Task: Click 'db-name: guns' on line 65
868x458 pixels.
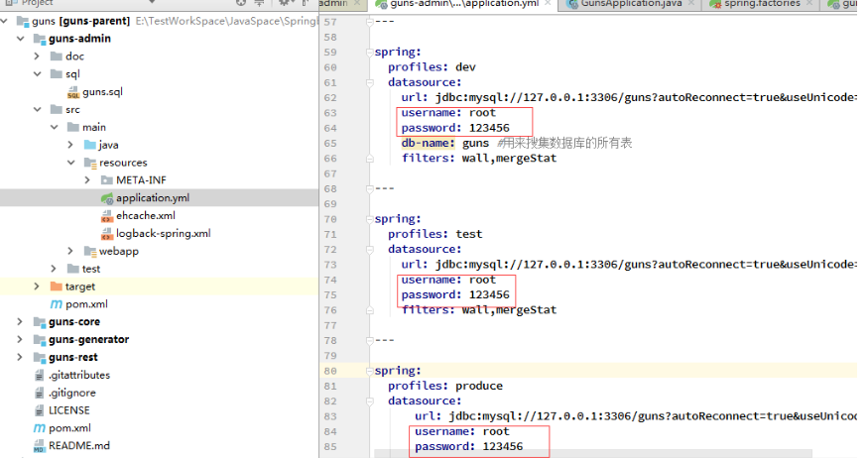Action: (x=445, y=144)
